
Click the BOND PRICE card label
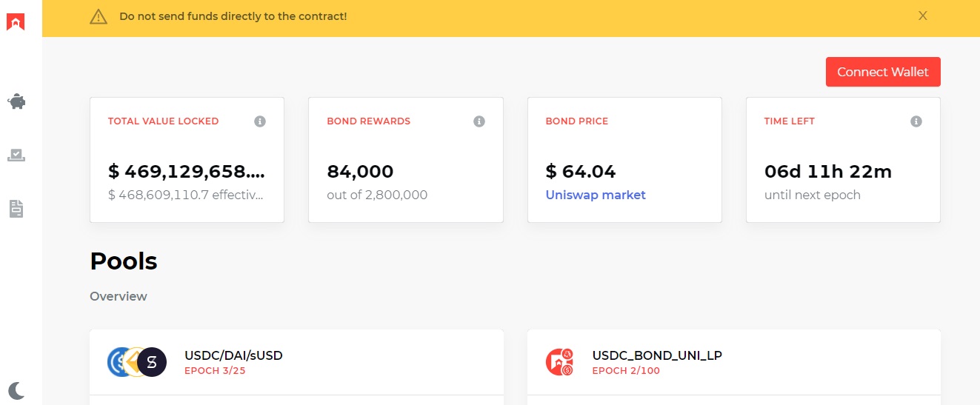click(577, 121)
